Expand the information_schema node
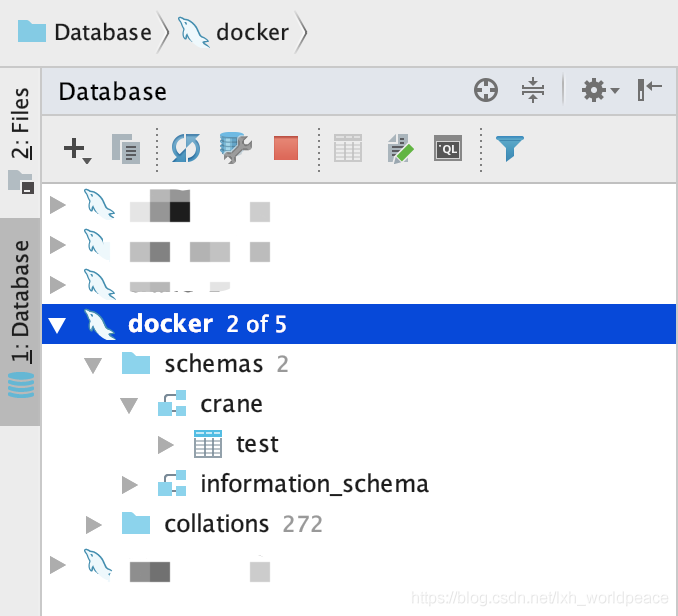This screenshot has height=616, width=678. (130, 485)
